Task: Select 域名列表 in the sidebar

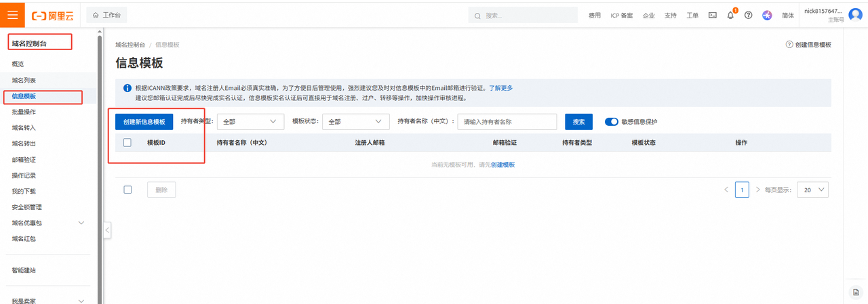Action: pyautogui.click(x=24, y=80)
